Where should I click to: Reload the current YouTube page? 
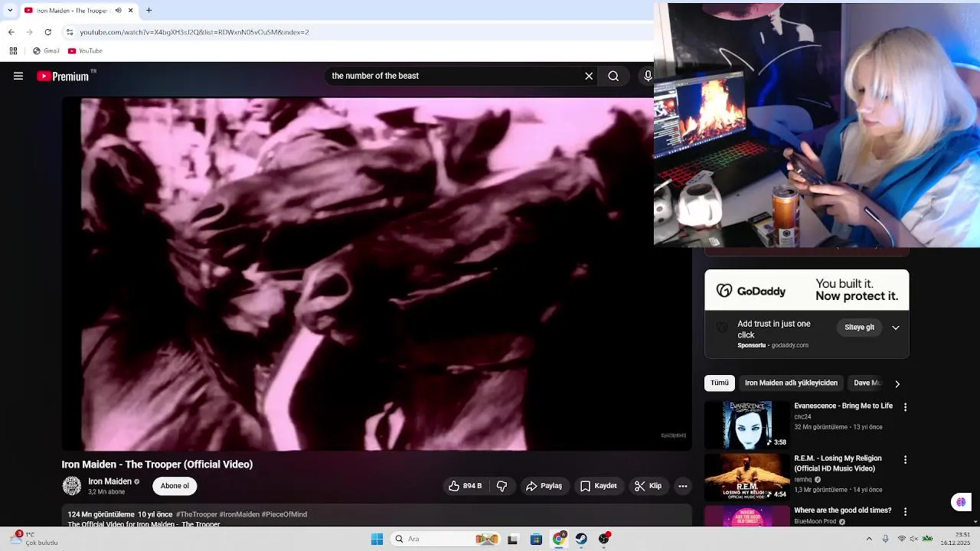(48, 33)
